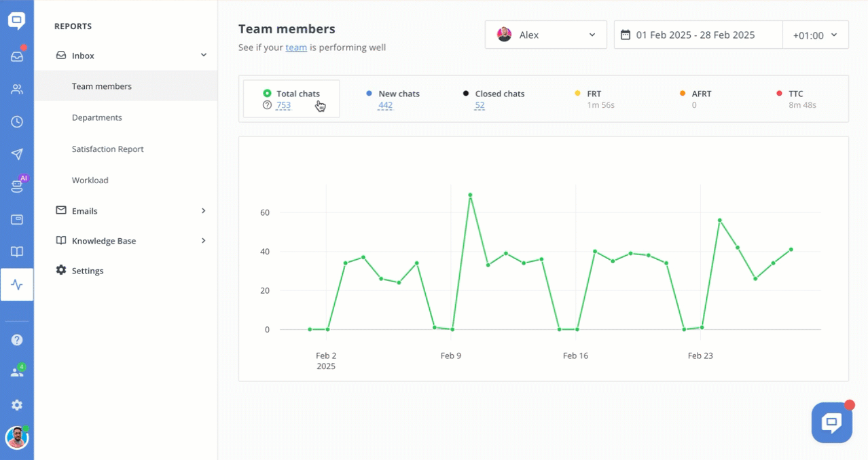The height and width of the screenshot is (460, 868).
Task: Open the gear settings icon in sidebar
Action: click(x=17, y=405)
